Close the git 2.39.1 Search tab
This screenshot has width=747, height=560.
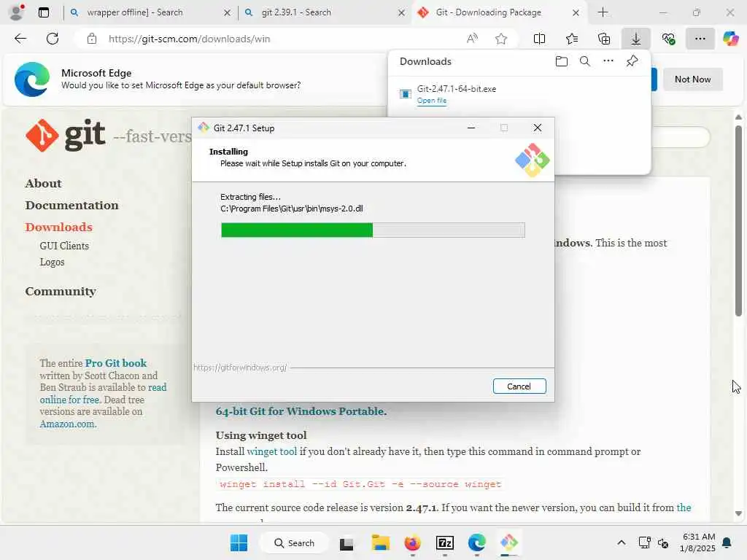402,13
